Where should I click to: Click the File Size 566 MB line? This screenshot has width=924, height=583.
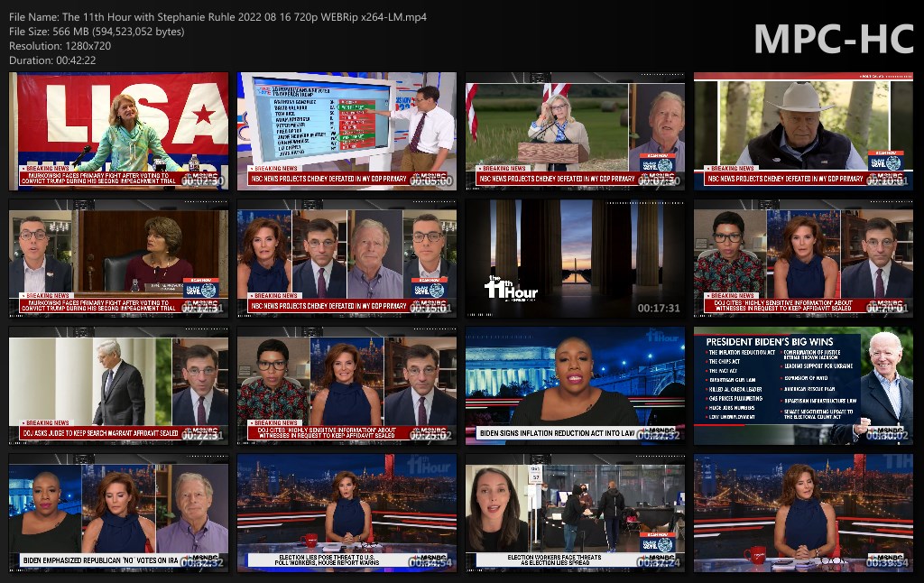(x=97, y=32)
